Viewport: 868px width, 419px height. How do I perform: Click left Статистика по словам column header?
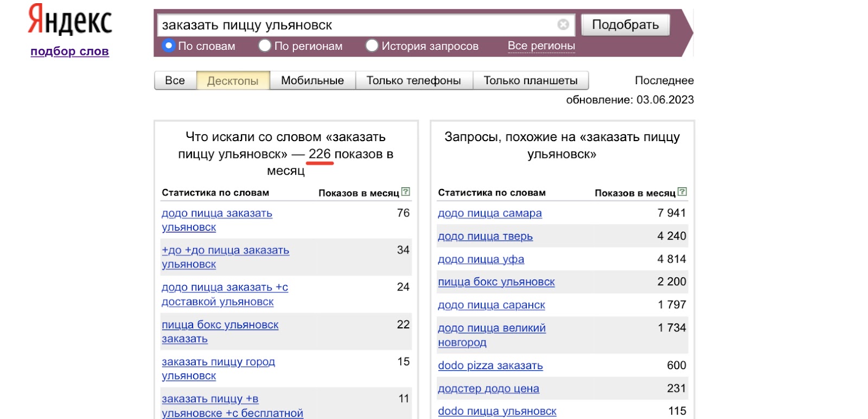click(215, 193)
